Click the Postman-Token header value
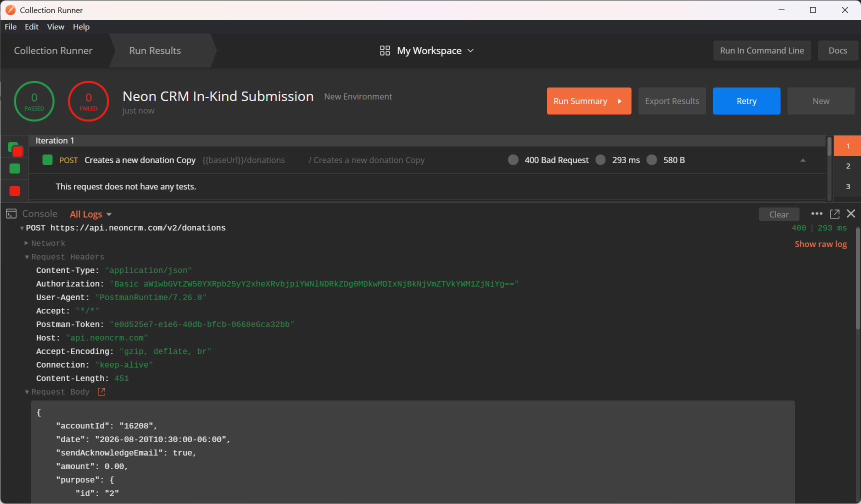Viewport: 861px width, 504px height. pyautogui.click(x=202, y=324)
